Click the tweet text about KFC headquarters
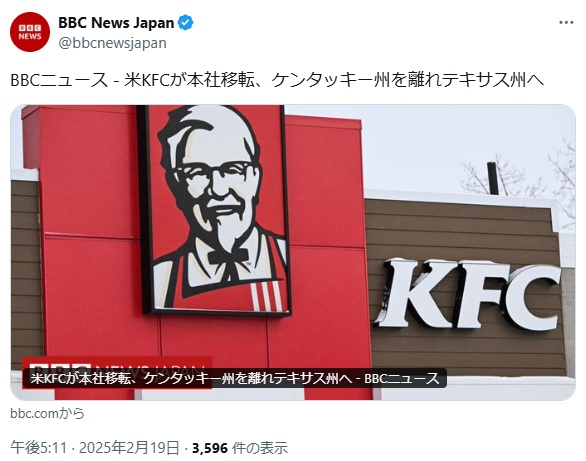 tap(277, 80)
